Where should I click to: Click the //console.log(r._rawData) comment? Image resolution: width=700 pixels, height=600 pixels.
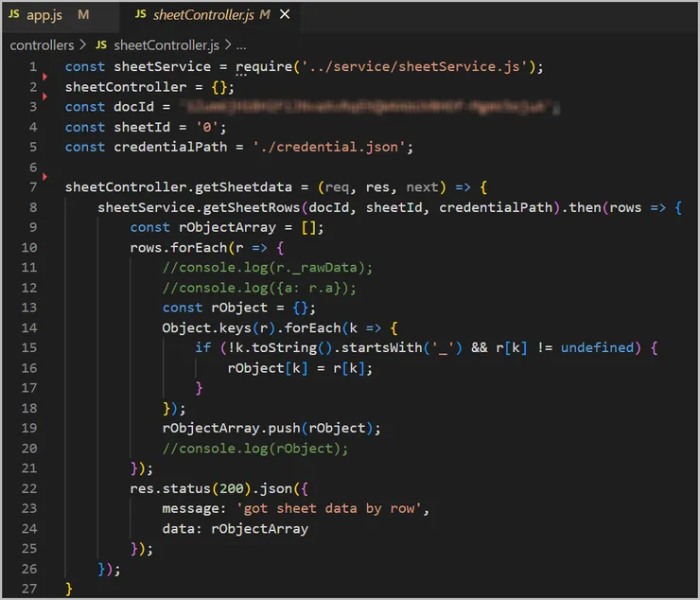coord(268,268)
